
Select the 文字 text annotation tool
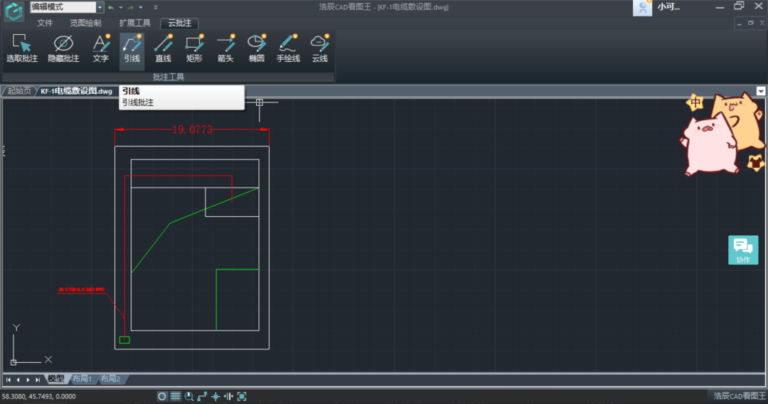100,48
